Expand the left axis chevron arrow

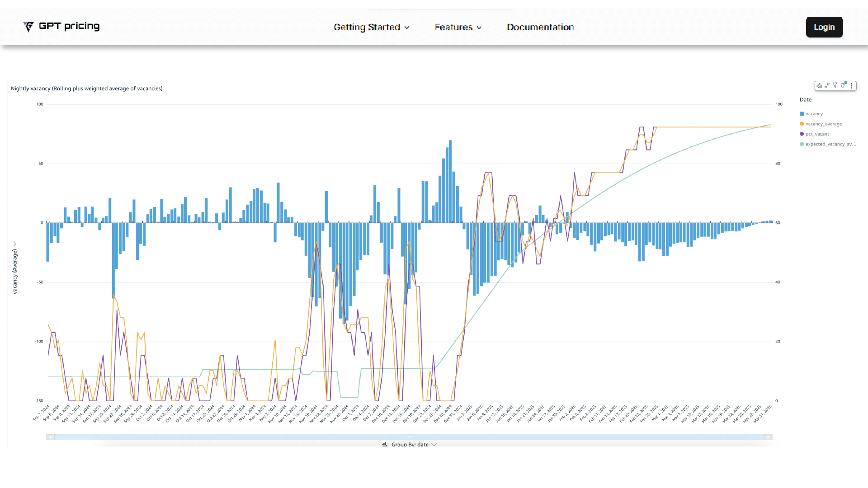(x=15, y=244)
